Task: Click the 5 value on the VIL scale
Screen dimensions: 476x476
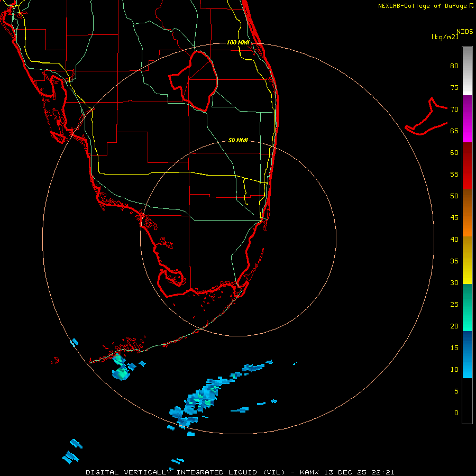Action: [x=456, y=391]
